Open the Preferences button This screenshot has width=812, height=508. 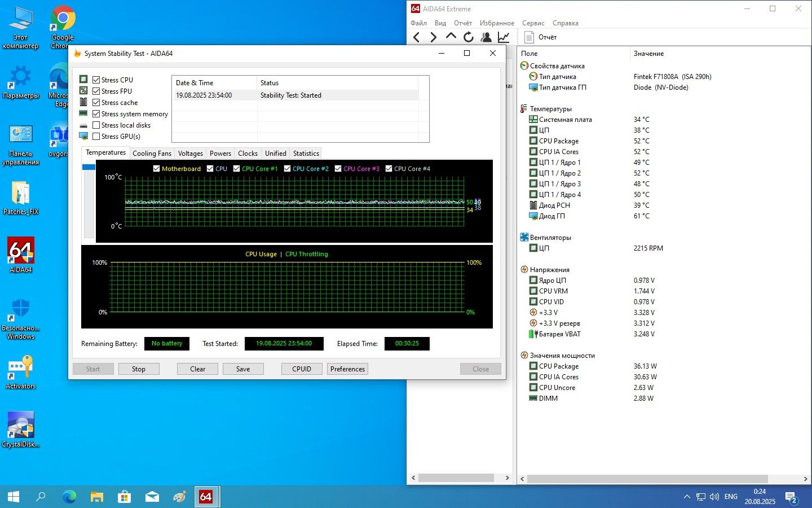click(347, 369)
